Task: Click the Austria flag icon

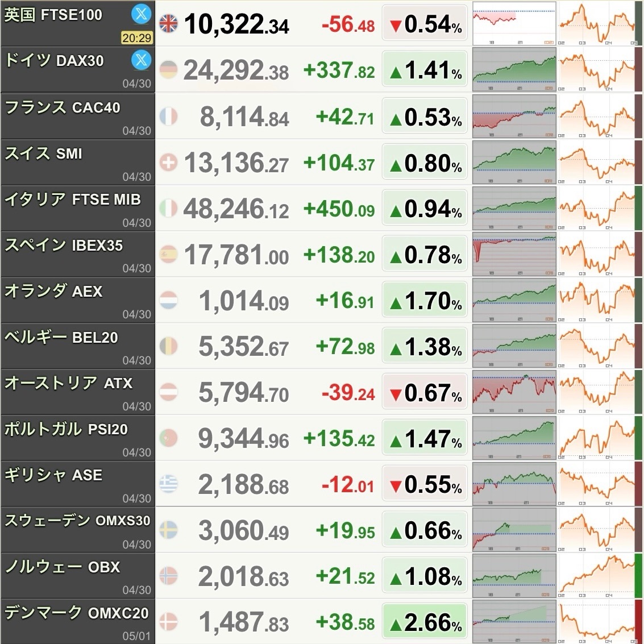Action: point(168,392)
